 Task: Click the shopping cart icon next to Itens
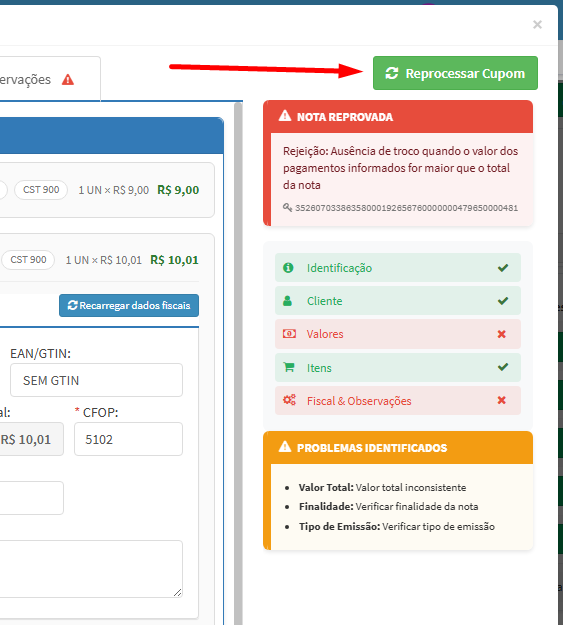click(289, 367)
